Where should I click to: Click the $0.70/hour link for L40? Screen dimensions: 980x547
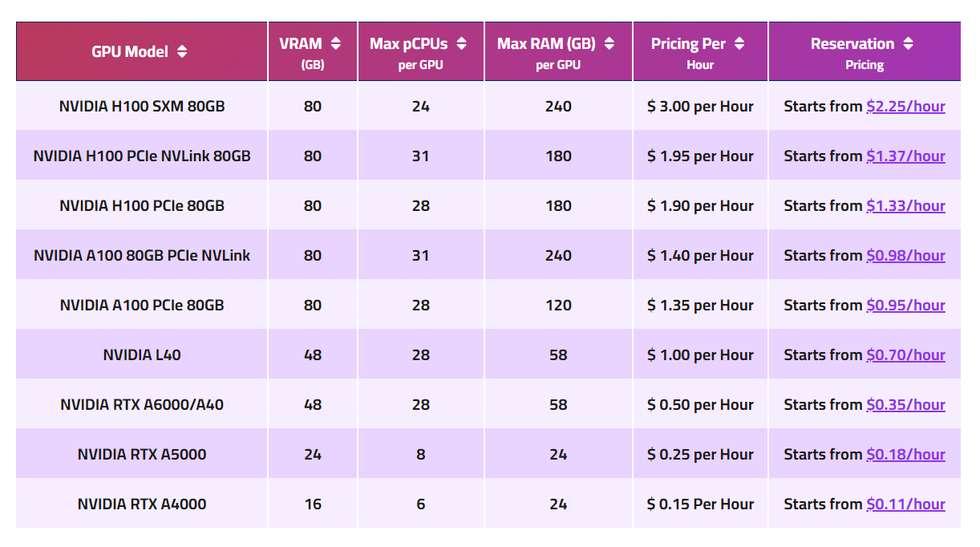[x=905, y=355]
